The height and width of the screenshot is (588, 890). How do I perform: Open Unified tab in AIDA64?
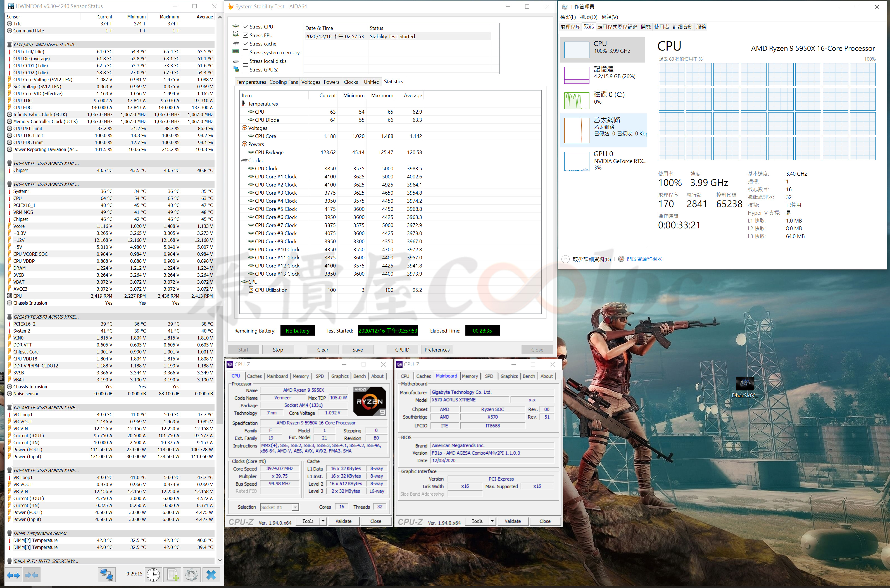372,82
